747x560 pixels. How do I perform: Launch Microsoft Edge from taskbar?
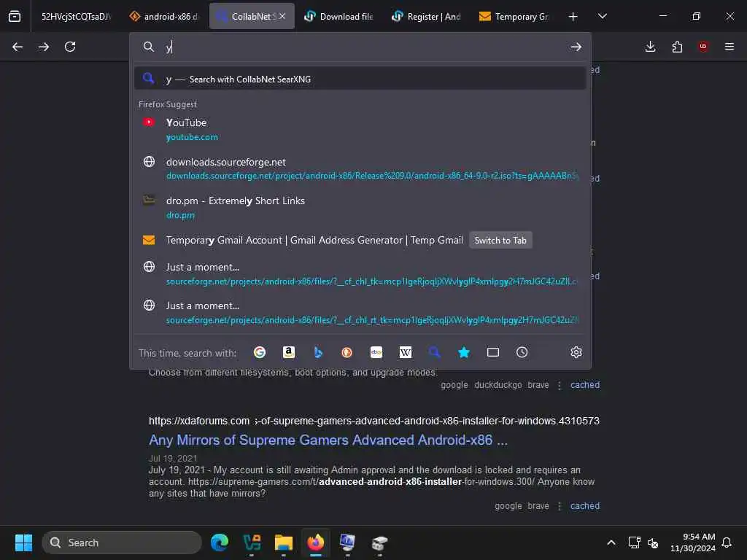(x=220, y=542)
